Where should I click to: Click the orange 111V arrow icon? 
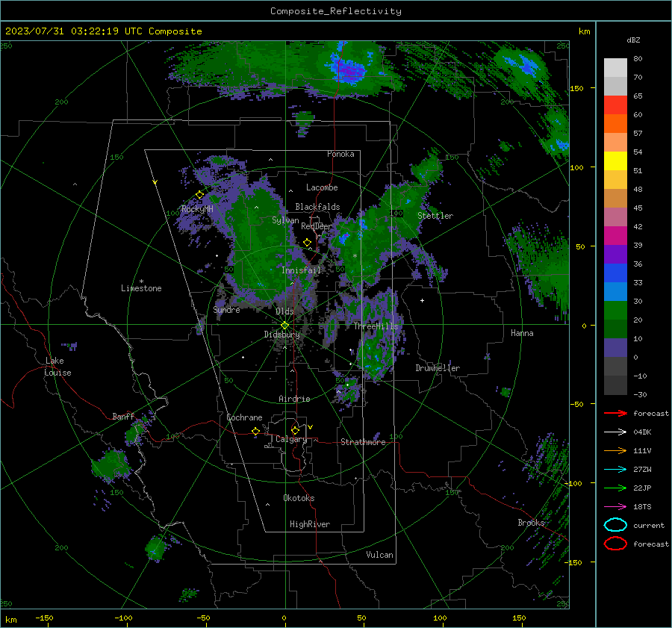[615, 450]
